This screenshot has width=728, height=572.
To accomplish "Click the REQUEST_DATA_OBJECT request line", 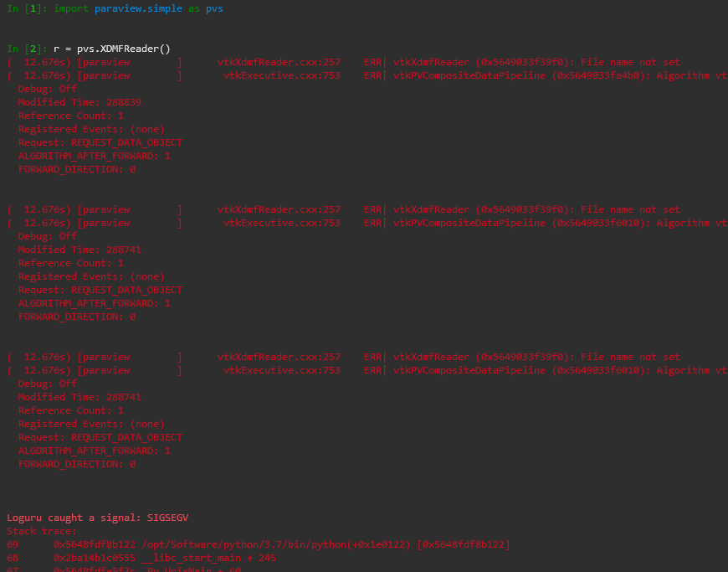I will point(100,142).
